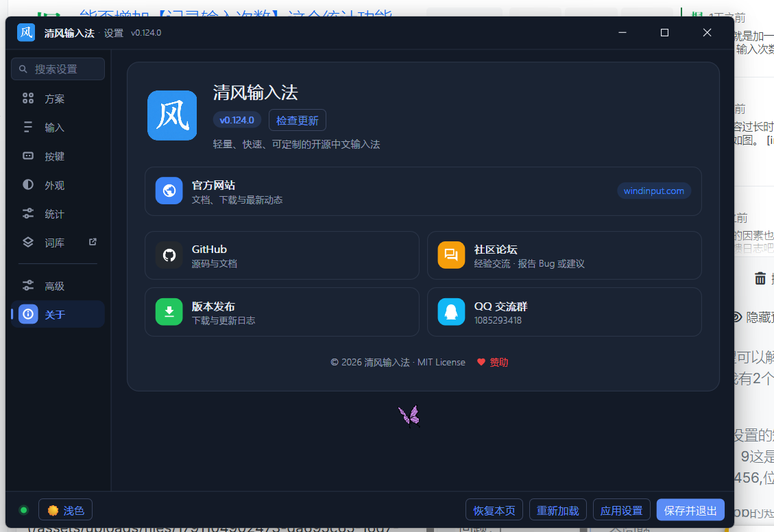Minimize the 清风输入法 settings window
This screenshot has width=774, height=532.
click(622, 33)
